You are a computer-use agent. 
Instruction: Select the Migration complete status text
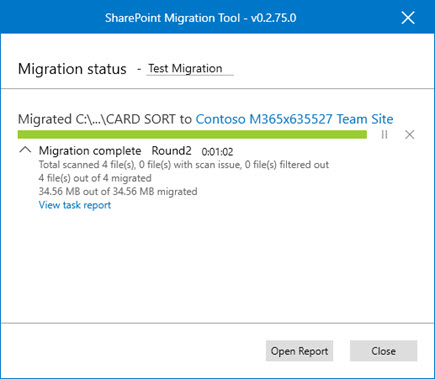coord(90,151)
